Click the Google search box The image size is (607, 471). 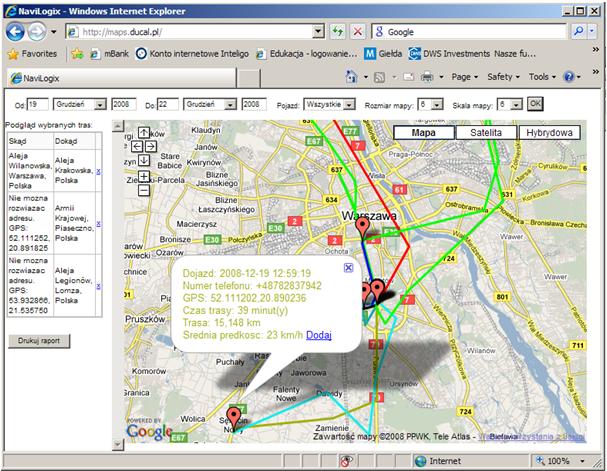470,32
